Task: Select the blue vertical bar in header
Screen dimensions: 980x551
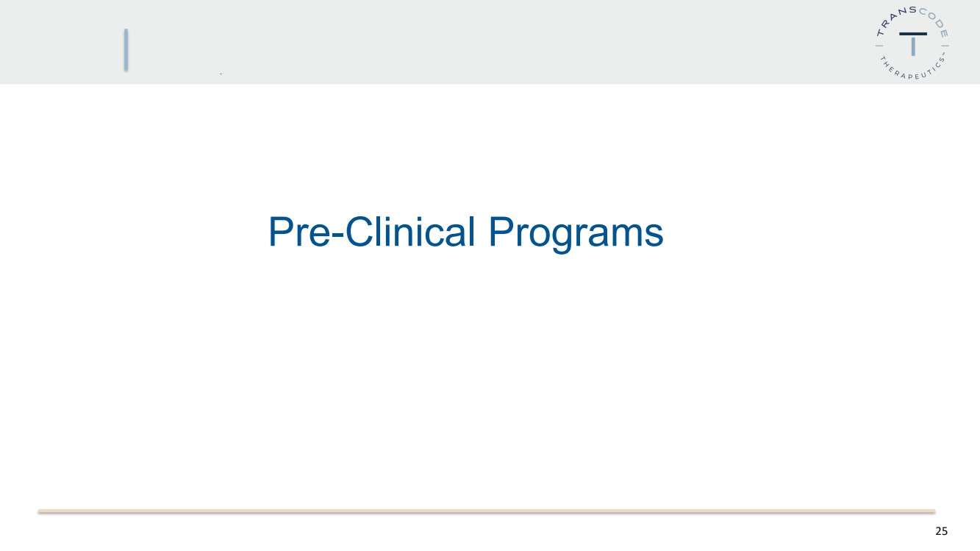Action: point(126,50)
